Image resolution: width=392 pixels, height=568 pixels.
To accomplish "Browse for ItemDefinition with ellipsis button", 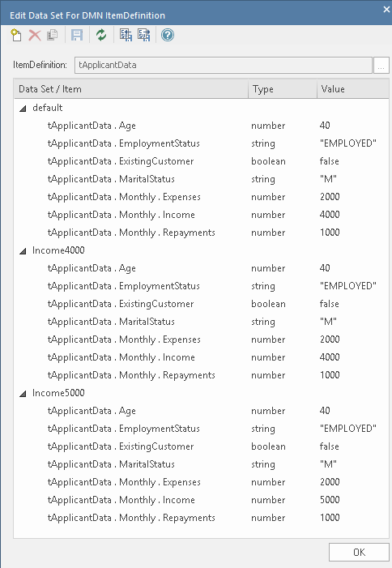I will 381,65.
